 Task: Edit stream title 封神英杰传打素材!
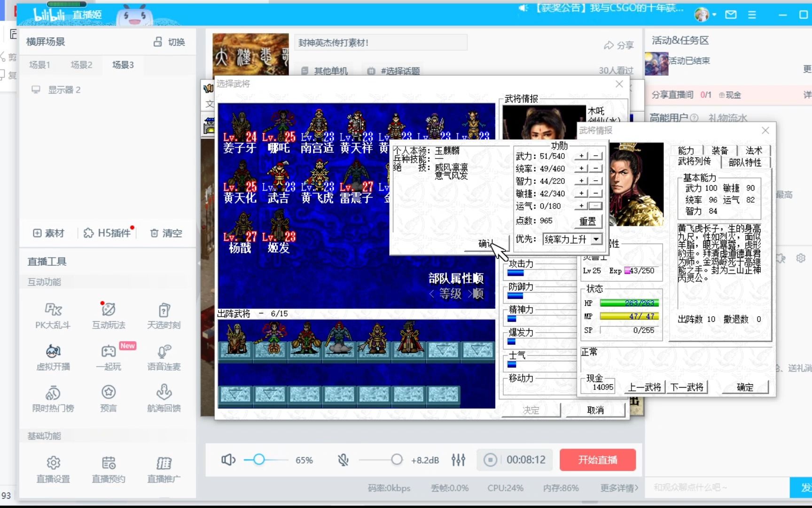pyautogui.click(x=381, y=43)
